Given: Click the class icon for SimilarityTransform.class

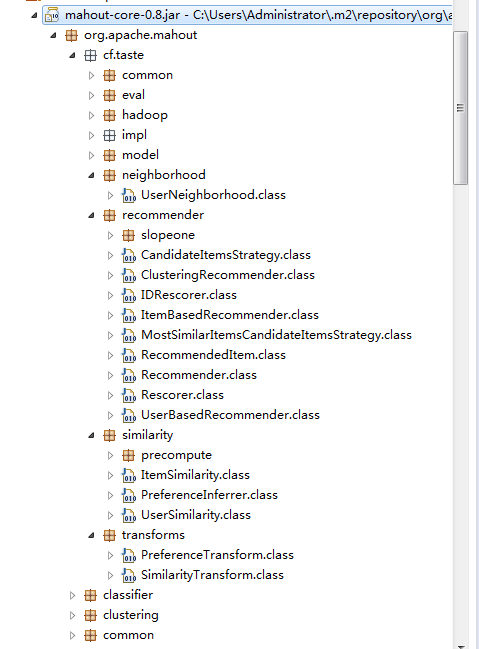Looking at the screenshot, I should 129,575.
